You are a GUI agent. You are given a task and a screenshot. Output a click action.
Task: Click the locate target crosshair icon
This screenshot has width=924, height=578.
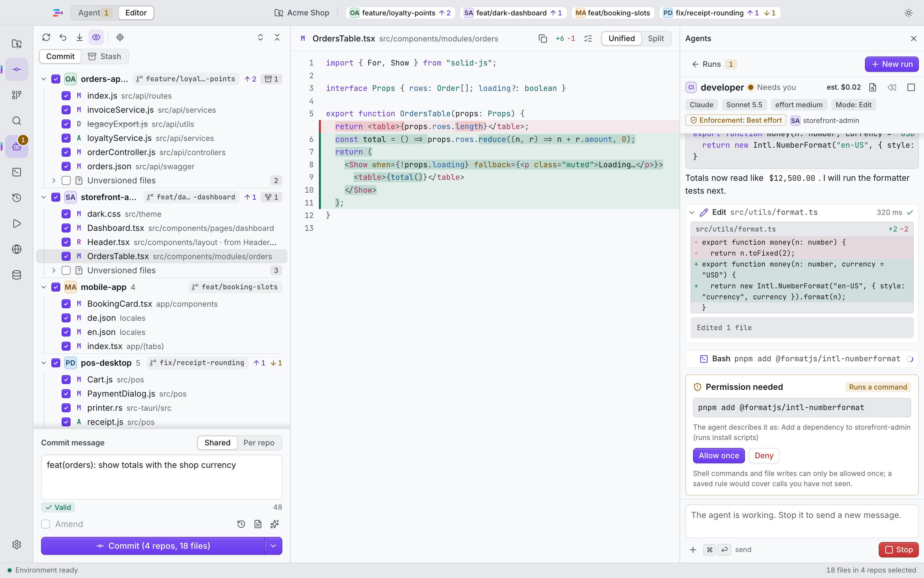[x=120, y=37]
